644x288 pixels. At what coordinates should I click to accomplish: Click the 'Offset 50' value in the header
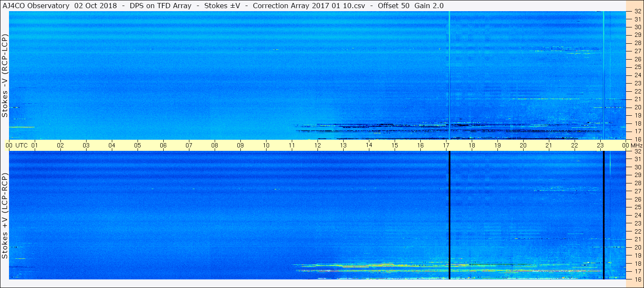(394, 6)
